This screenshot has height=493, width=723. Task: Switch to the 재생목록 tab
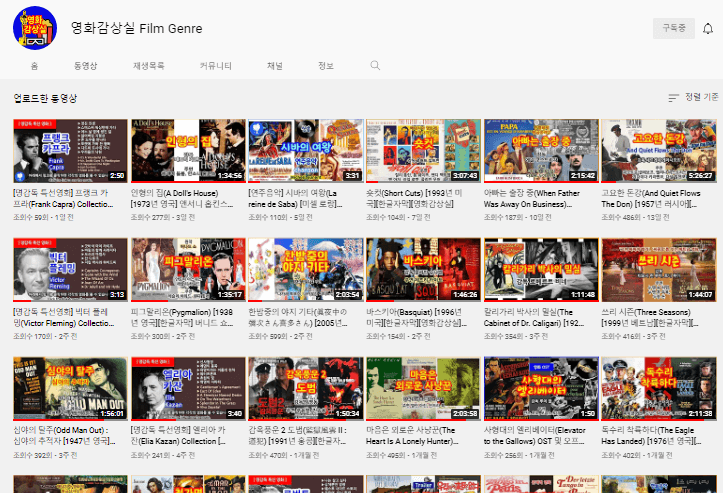click(x=148, y=66)
